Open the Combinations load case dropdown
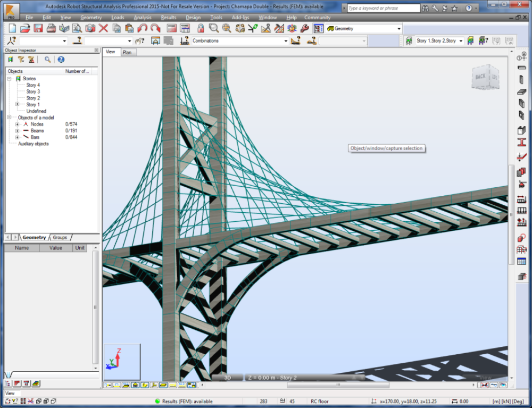The height and width of the screenshot is (408, 532). (x=285, y=41)
